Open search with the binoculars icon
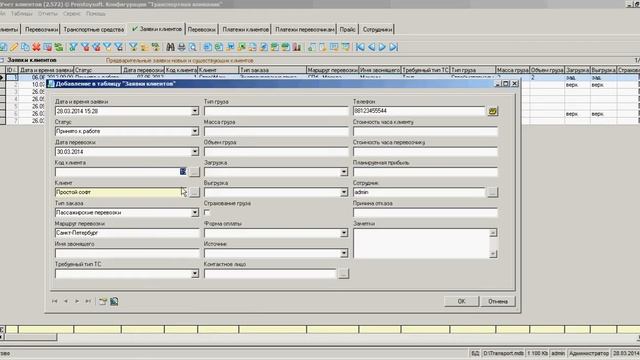Viewport: 640px width, 360px height. click(170, 47)
